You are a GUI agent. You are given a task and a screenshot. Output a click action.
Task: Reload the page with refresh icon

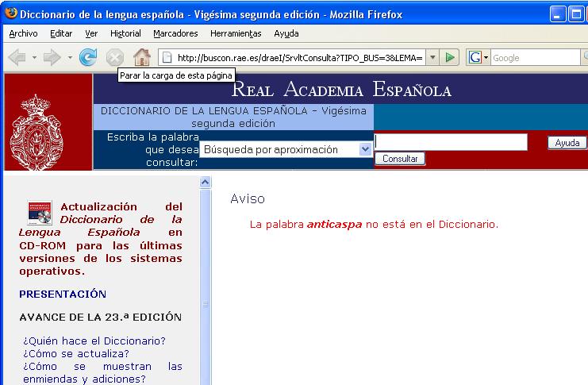click(88, 57)
